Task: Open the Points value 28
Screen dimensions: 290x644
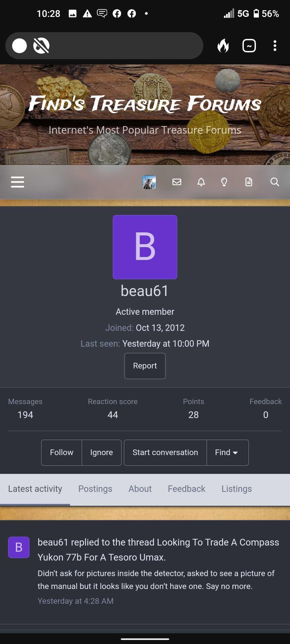Action: [194, 415]
